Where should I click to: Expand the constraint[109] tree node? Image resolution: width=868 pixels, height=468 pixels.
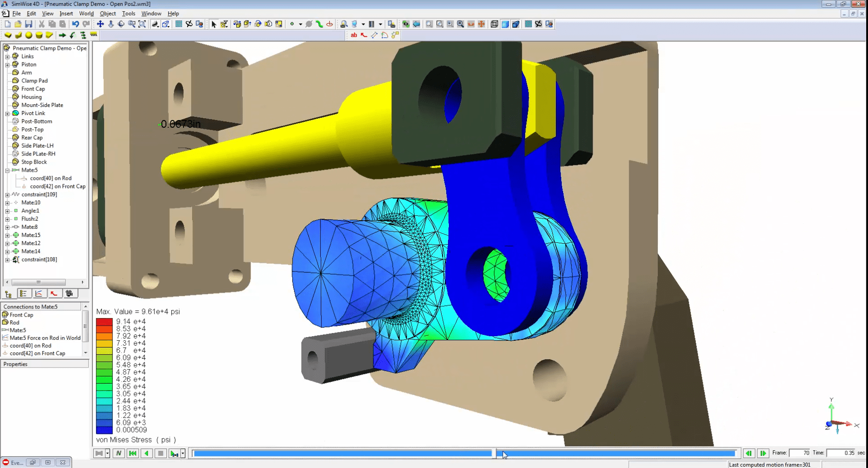(x=7, y=195)
